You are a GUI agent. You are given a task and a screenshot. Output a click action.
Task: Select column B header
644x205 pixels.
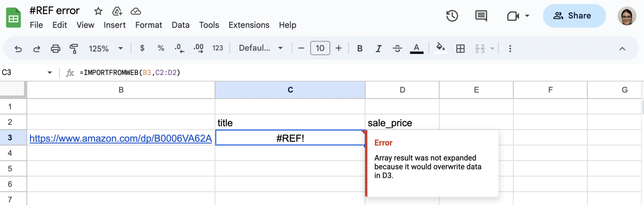click(121, 90)
